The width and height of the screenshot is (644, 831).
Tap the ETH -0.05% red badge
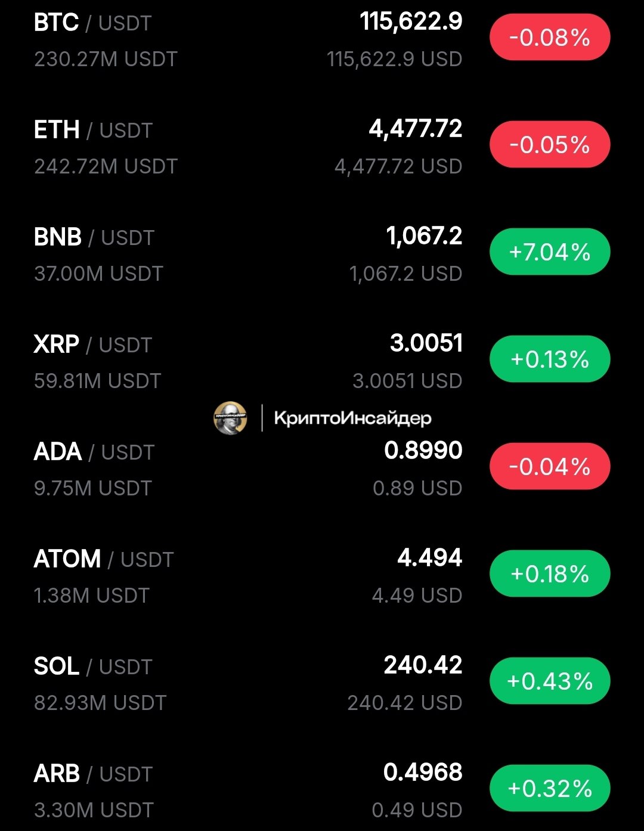point(550,144)
